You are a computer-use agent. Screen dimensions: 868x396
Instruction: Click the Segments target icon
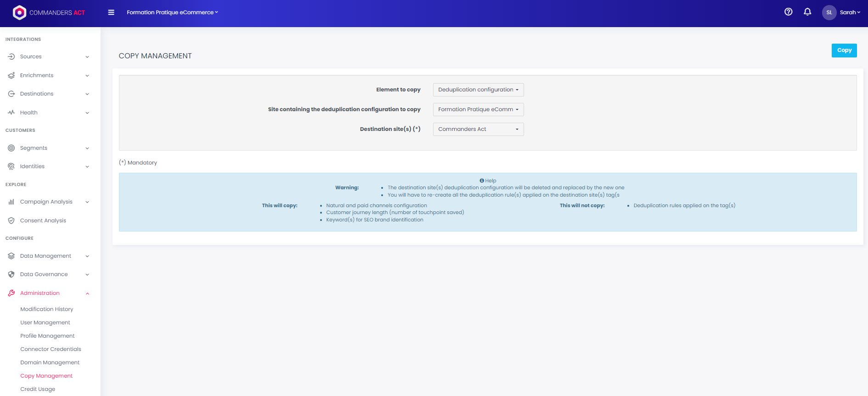pos(11,148)
